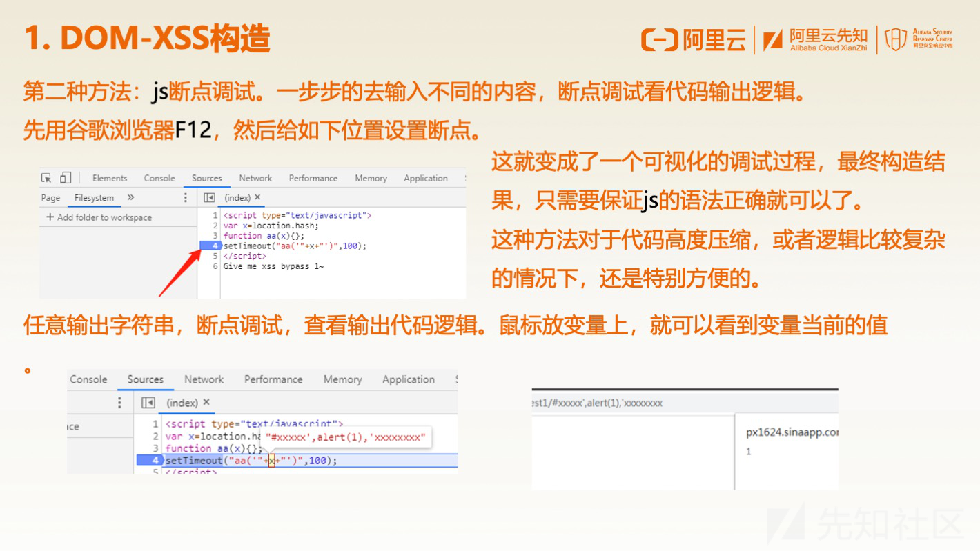
Task: Click the closing </script> line in upper DevTools
Action: pos(244,256)
